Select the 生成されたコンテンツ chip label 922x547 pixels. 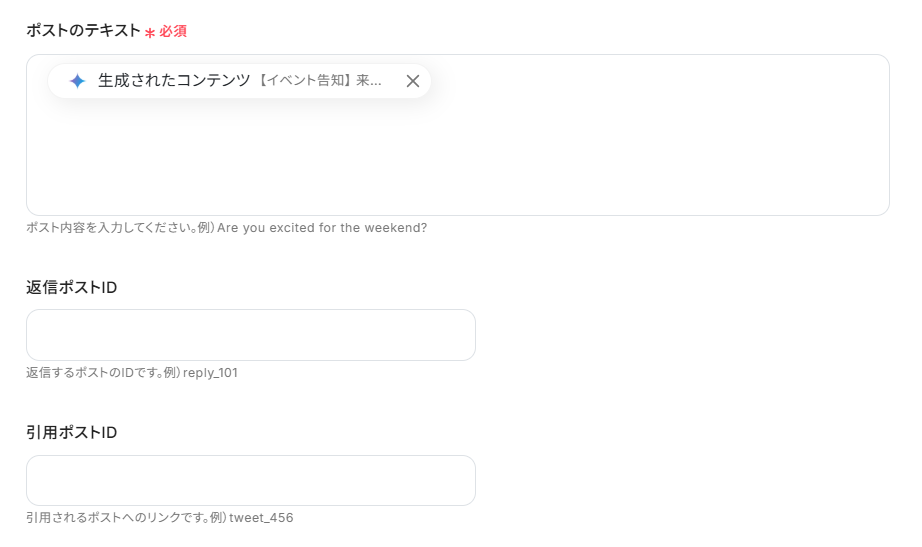pyautogui.click(x=174, y=81)
